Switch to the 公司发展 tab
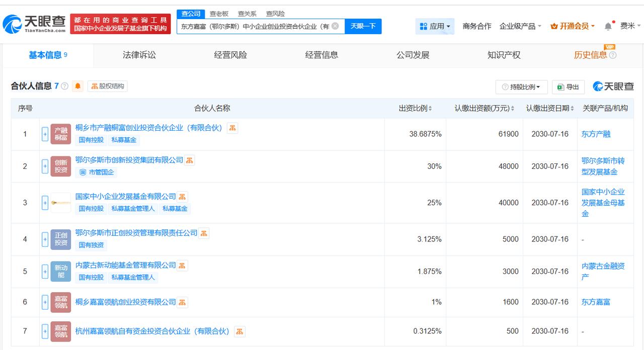 pyautogui.click(x=413, y=55)
